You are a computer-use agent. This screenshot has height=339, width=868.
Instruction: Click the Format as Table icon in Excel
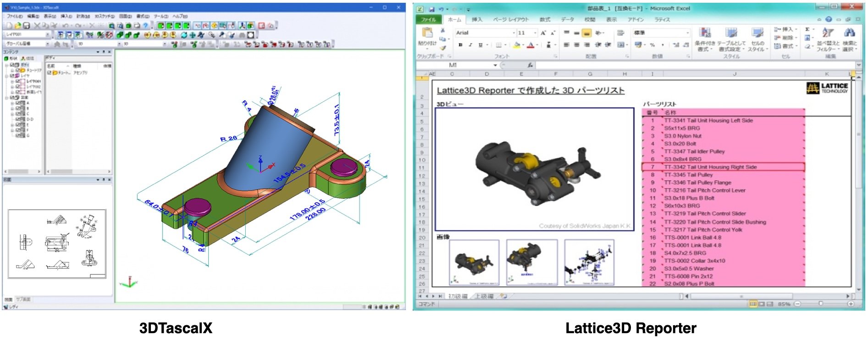point(731,33)
